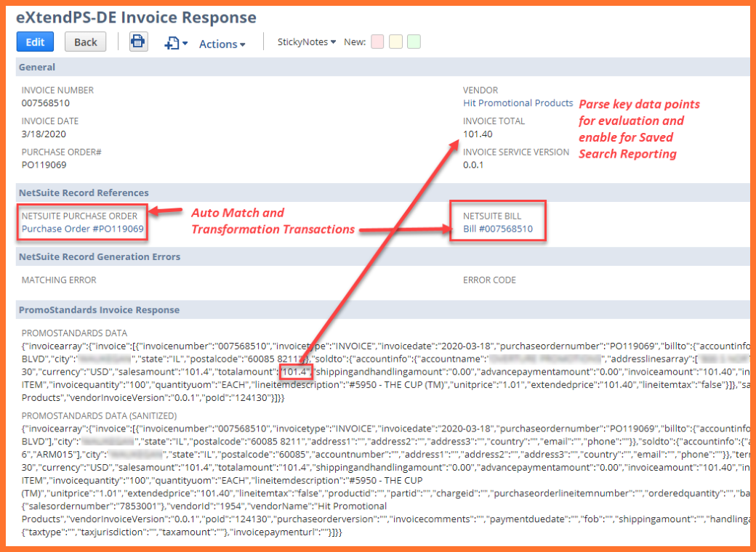This screenshot has height=552, width=756.
Task: Expand the Actions dropdown menu
Action: (x=222, y=44)
